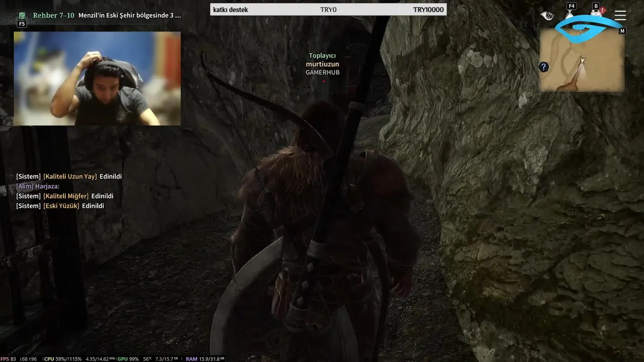Click quest text 'Menzil'in Eski Şehir bölgesinde 3 ...'
Screen dimensions: 644x362
[x=129, y=15]
